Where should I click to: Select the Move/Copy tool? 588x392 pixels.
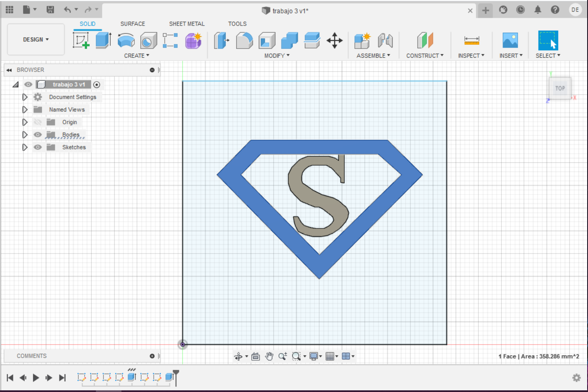335,41
